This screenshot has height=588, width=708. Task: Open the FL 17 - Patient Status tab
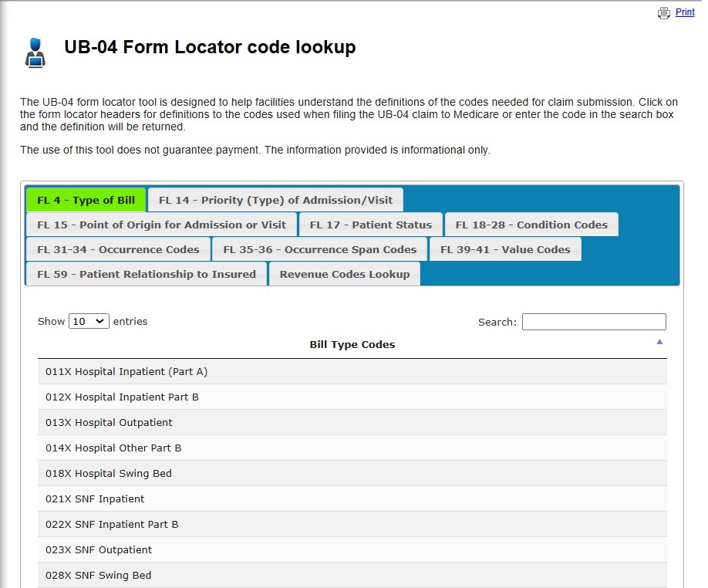click(x=370, y=224)
